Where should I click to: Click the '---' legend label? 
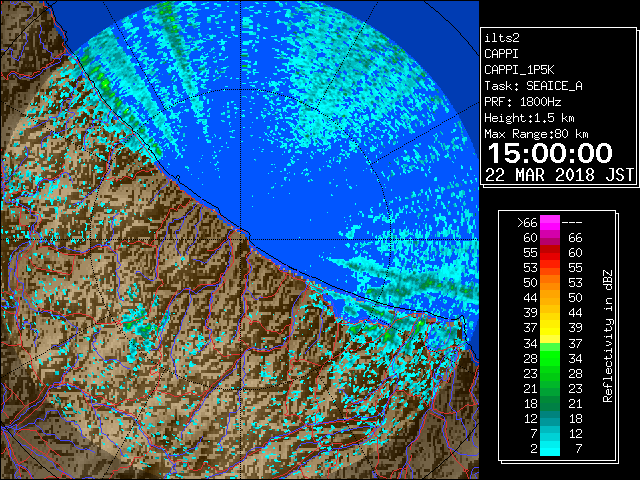(x=572, y=222)
